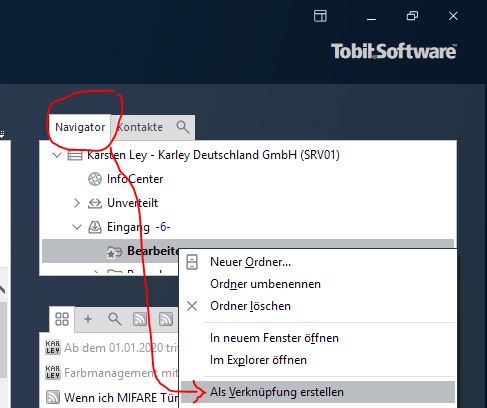Image resolution: width=487 pixels, height=408 pixels.
Task: Open the 'Farbmanagement mit' news entry
Action: [x=121, y=373]
